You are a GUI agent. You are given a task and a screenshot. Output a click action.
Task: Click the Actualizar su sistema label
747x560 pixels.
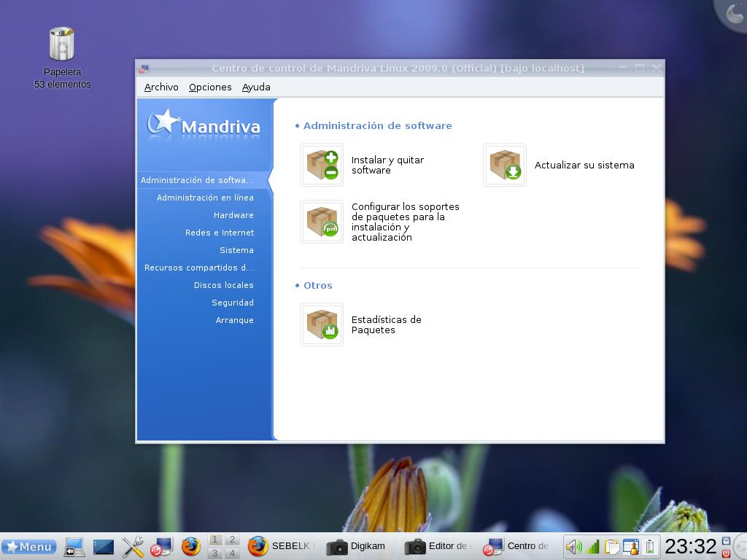[584, 166]
